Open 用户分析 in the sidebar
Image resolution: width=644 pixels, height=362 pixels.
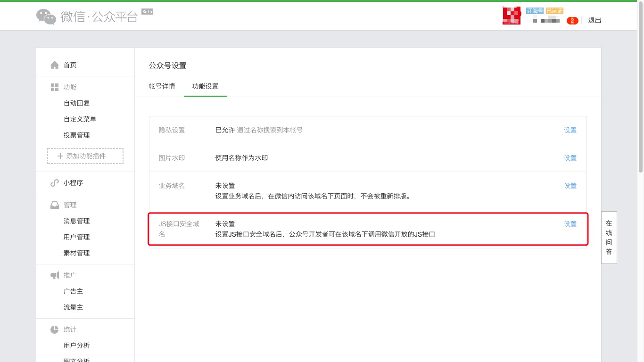[x=77, y=346]
